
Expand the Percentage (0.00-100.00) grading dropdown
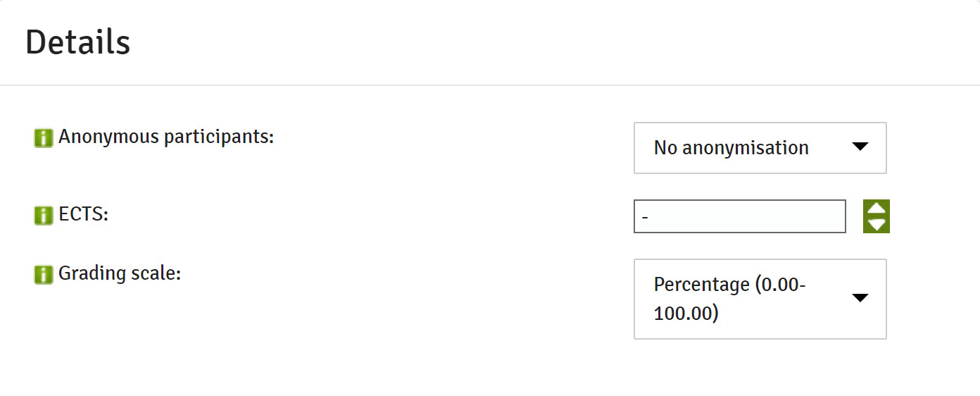point(760,299)
